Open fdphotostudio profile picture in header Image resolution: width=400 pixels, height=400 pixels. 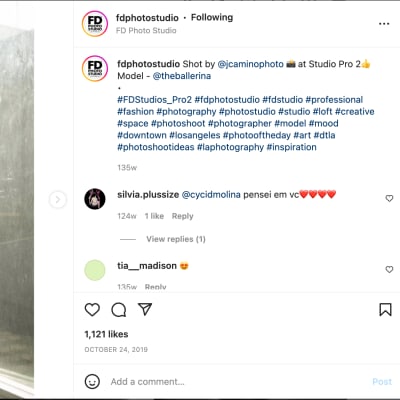(95, 24)
